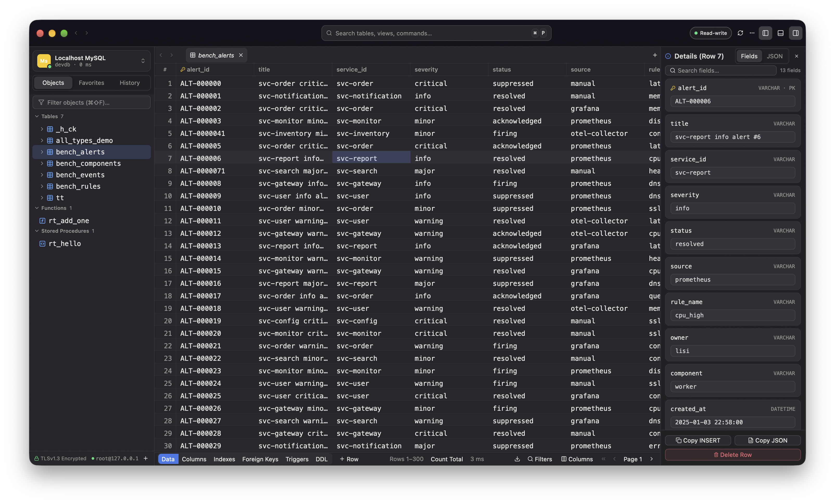Open Filters in bottom bar
The image size is (835, 504).
click(x=540, y=459)
